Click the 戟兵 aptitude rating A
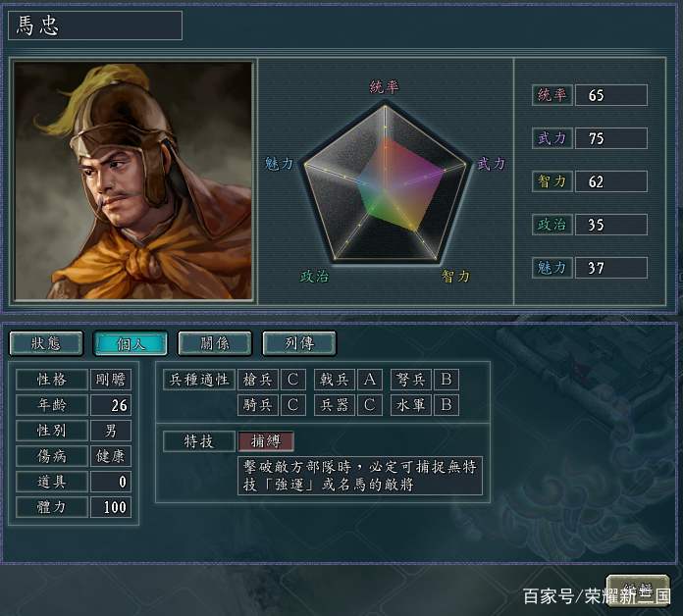The image size is (683, 616). tap(369, 380)
